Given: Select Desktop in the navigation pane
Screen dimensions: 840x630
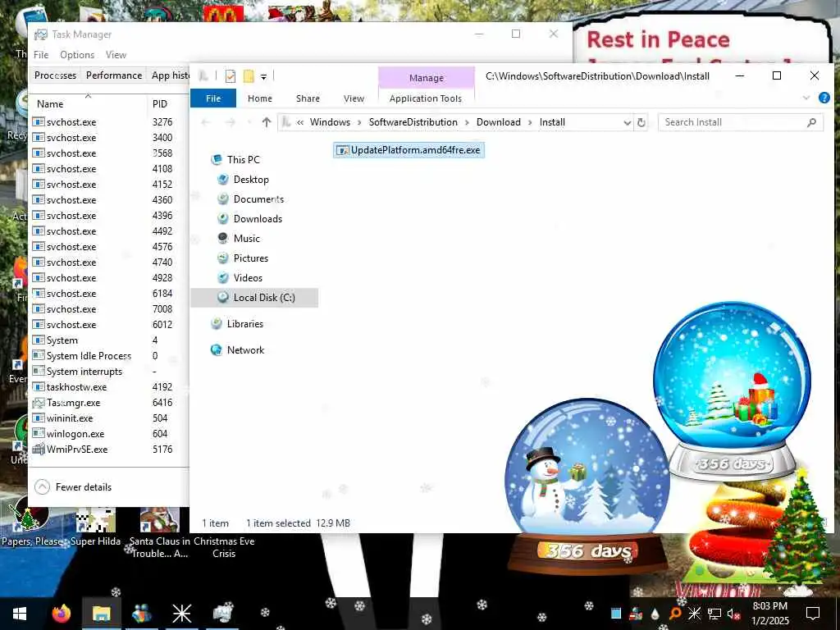Looking at the screenshot, I should pyautogui.click(x=251, y=180).
